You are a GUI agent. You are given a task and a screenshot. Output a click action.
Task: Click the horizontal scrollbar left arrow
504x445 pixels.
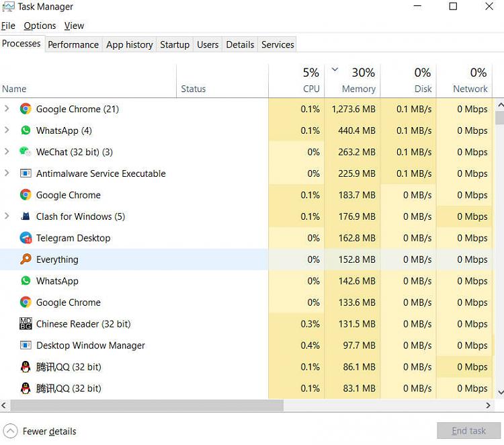coord(4,405)
